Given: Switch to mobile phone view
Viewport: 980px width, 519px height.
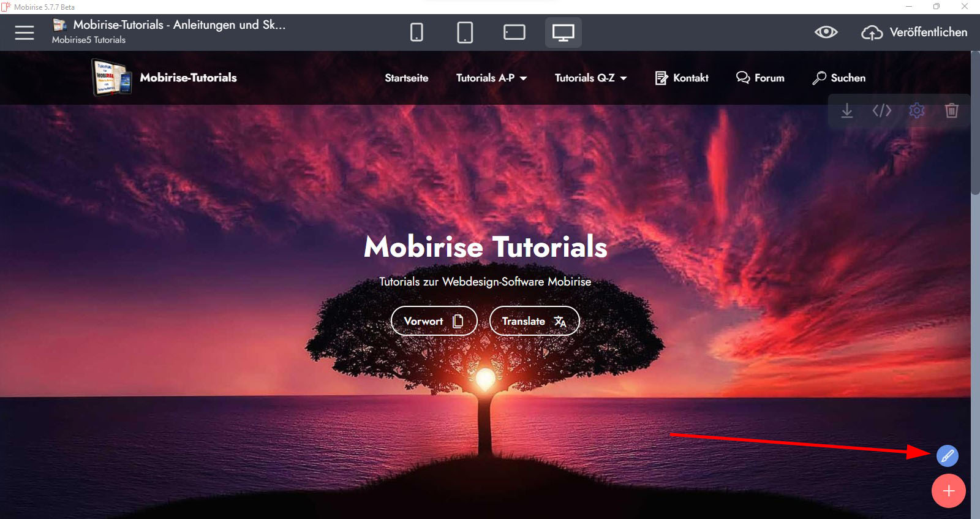Looking at the screenshot, I should (417, 32).
